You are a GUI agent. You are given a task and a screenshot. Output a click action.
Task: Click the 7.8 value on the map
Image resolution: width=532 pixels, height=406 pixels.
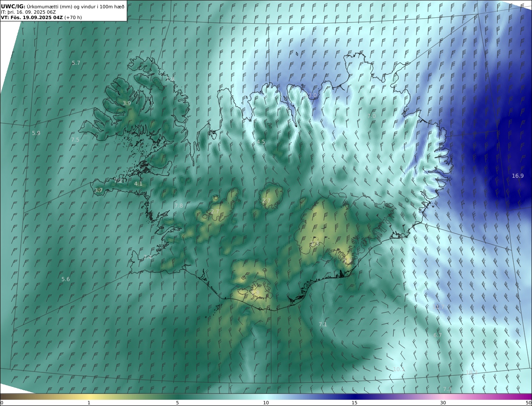click(179, 206)
